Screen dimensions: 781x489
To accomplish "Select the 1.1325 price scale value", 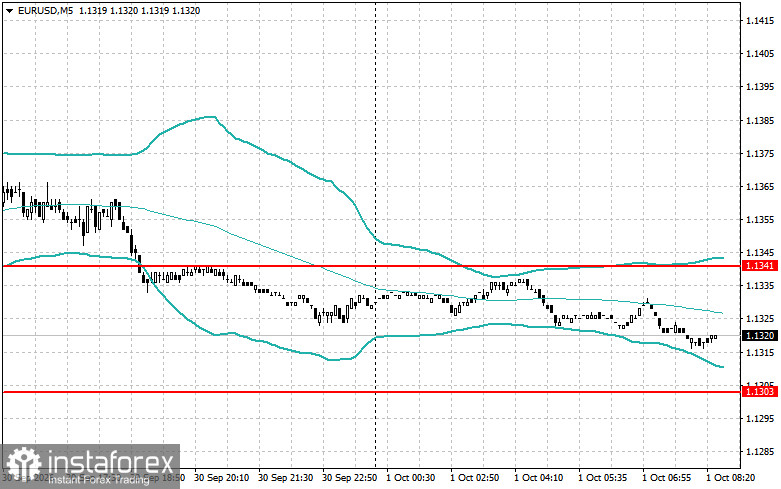I will coord(760,319).
